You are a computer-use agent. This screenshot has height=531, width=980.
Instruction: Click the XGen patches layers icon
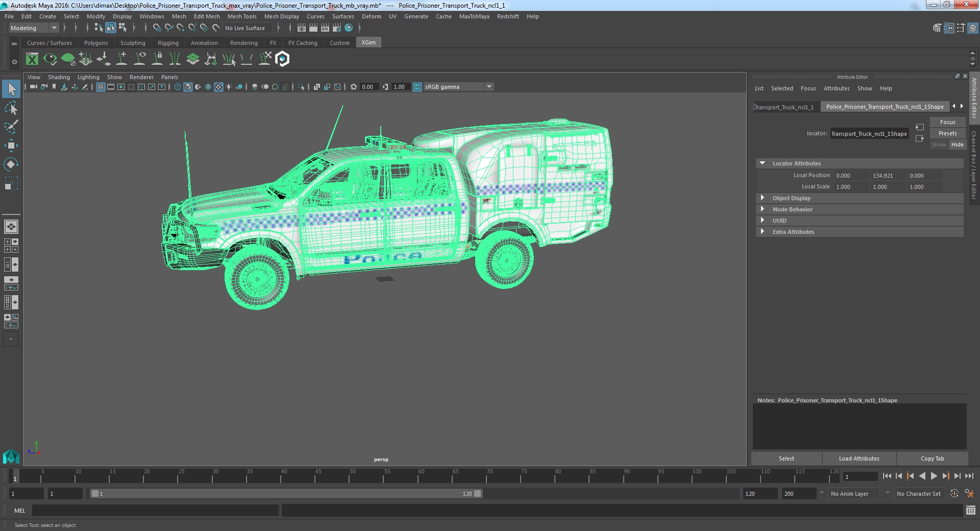pos(193,59)
